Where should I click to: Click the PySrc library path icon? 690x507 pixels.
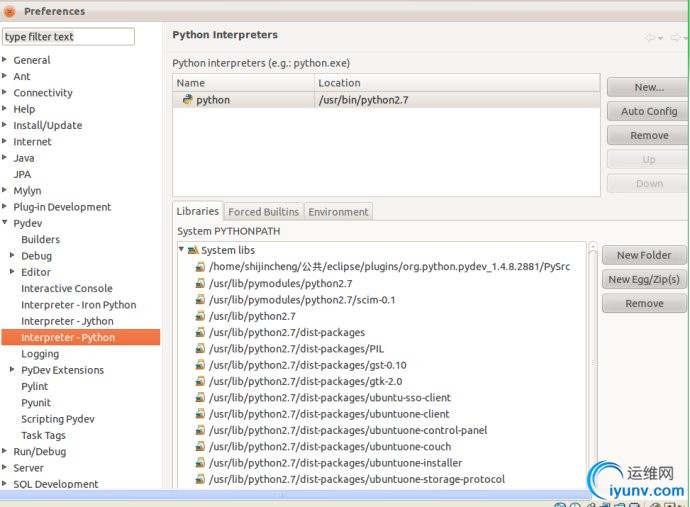pyautogui.click(x=200, y=267)
